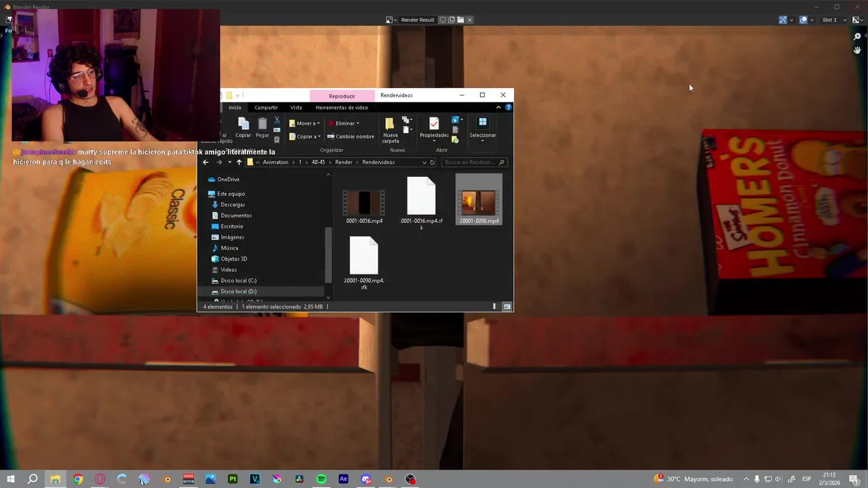The height and width of the screenshot is (488, 868).
Task: Open the Inicio ribbon tab
Action: click(235, 107)
